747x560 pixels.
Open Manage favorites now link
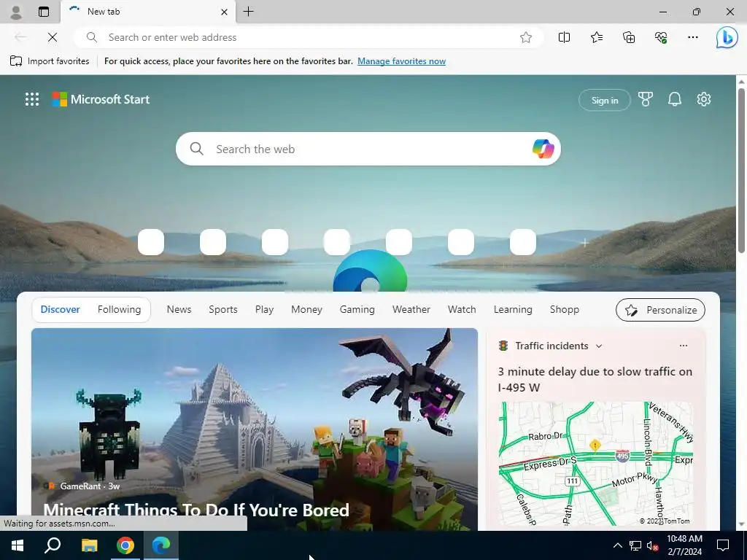pyautogui.click(x=402, y=61)
